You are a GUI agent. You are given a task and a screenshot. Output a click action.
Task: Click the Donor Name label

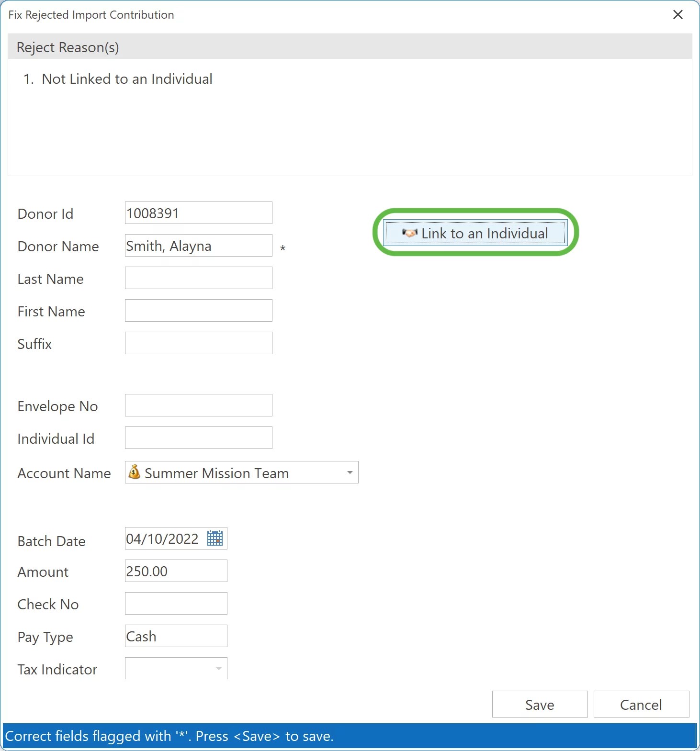tap(58, 247)
